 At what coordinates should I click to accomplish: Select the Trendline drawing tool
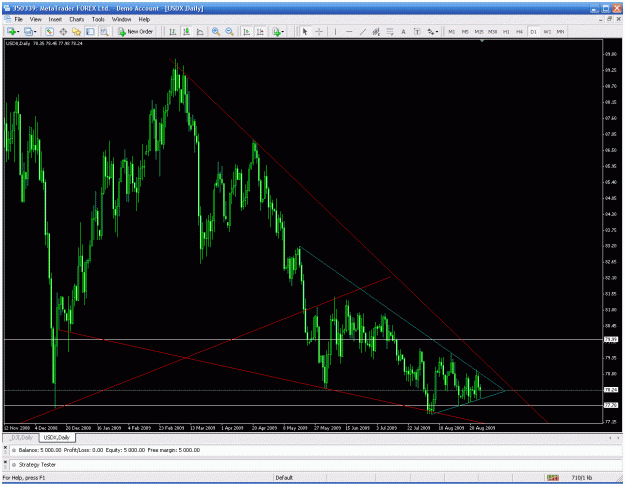[363, 31]
